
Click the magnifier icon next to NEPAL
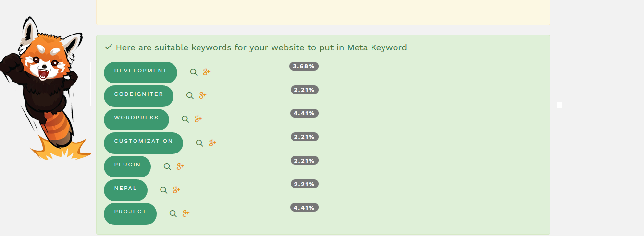(163, 190)
